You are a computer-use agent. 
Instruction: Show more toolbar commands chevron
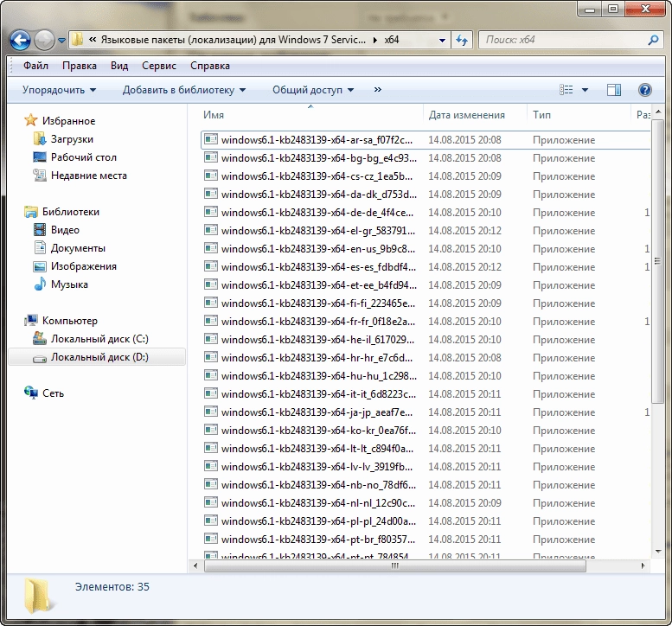(x=378, y=90)
